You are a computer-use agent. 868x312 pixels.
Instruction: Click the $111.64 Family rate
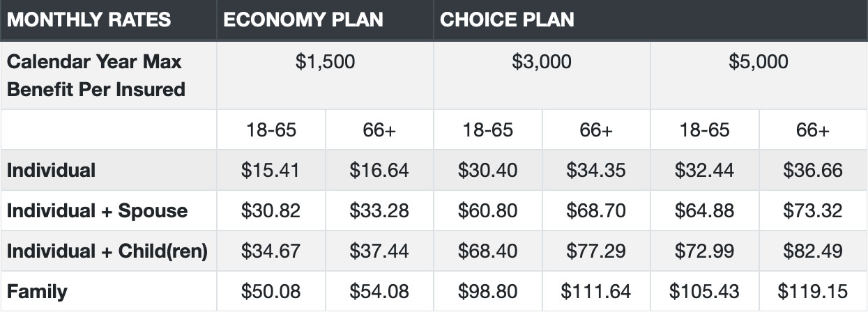[596, 290]
